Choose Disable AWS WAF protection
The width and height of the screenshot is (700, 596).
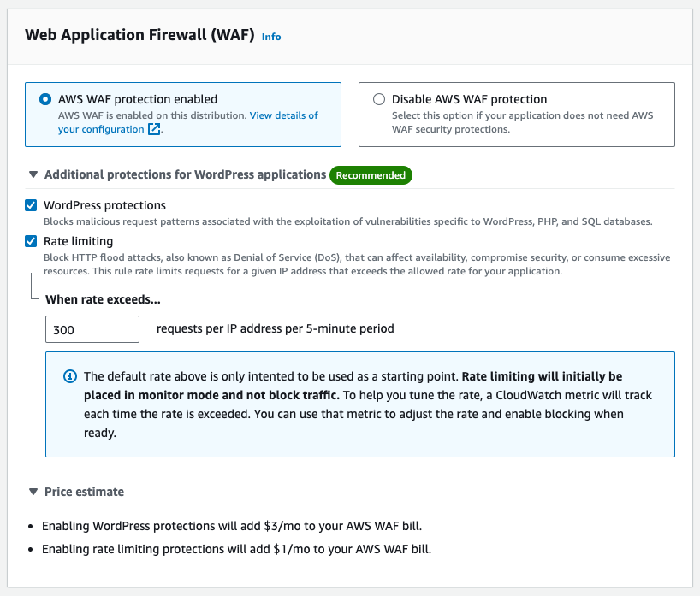tap(378, 98)
